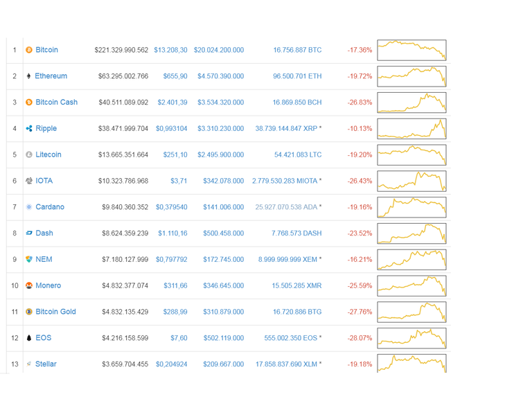
Task: Click the Bitcoin coin logo icon
Action: 29,50
